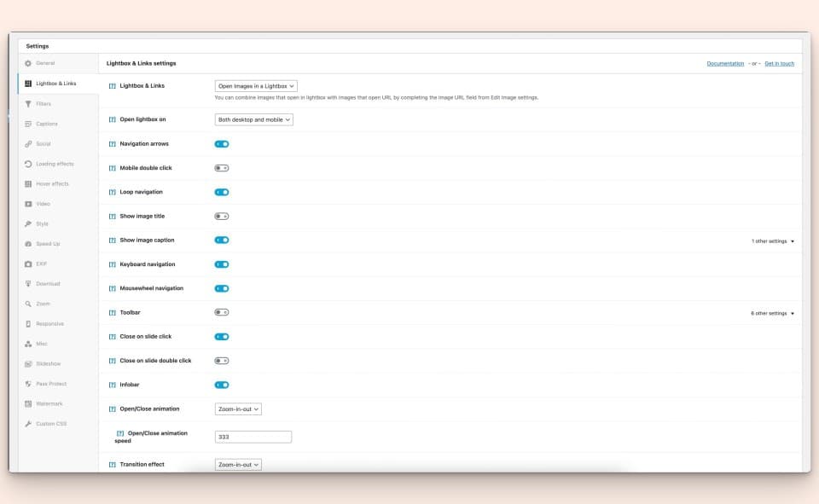Enable the Mobile double click toggle
The image size is (819, 504).
click(x=222, y=168)
